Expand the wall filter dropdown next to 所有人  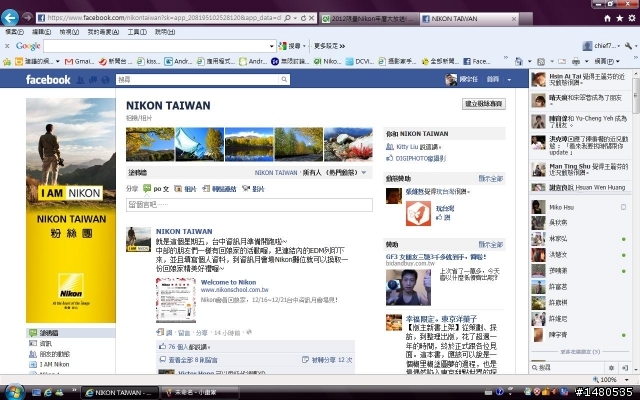point(364,173)
